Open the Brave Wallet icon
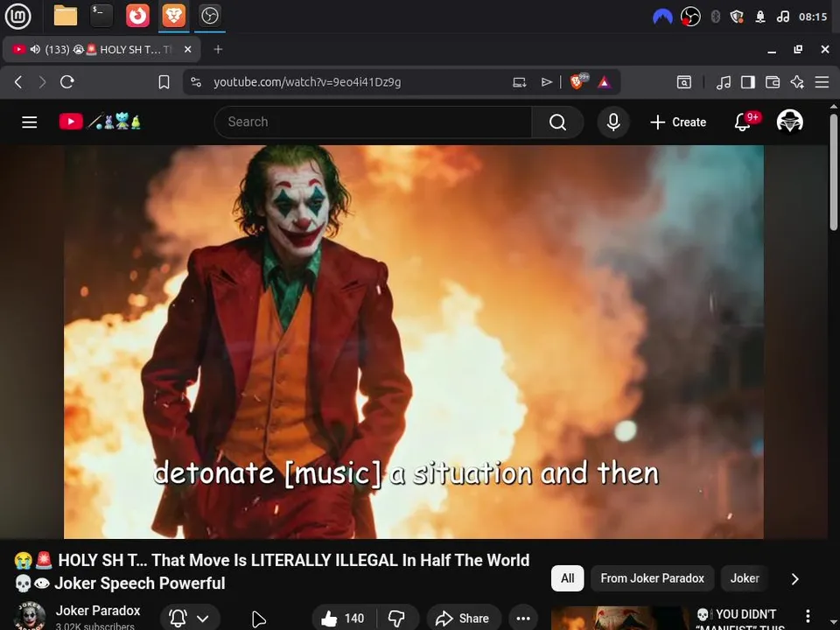This screenshot has width=840, height=630. (x=773, y=82)
